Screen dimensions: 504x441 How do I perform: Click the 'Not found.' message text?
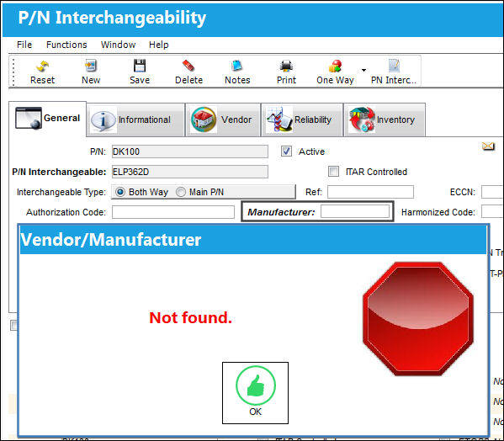[191, 317]
